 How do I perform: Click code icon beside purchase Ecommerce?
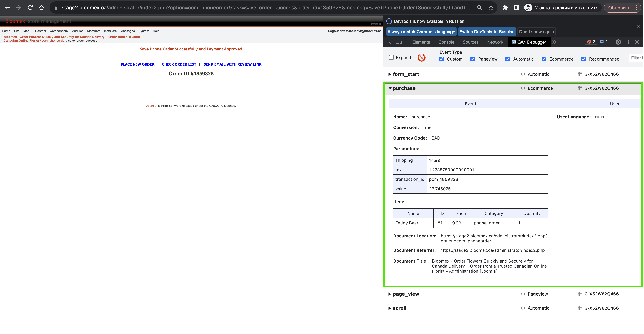click(x=523, y=88)
